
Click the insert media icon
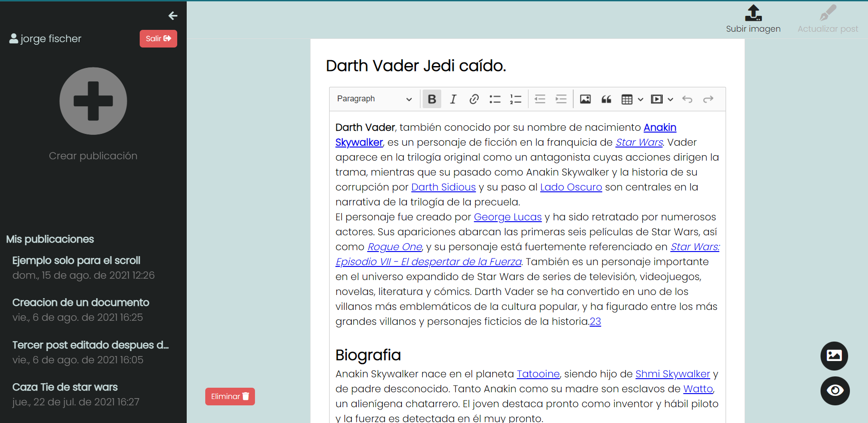tap(657, 99)
